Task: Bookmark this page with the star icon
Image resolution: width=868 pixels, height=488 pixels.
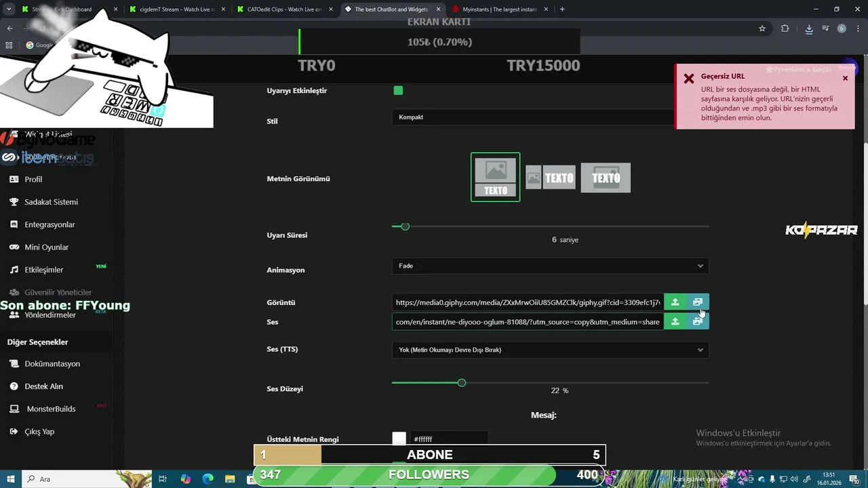Action: point(762,28)
